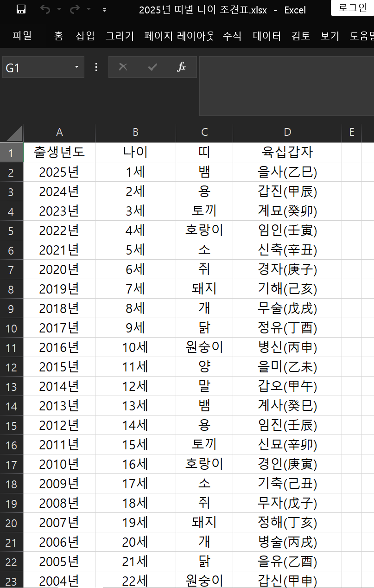Click the Save icon in quick access toolbar
Viewport: 374px width, 588px height.
21,9
